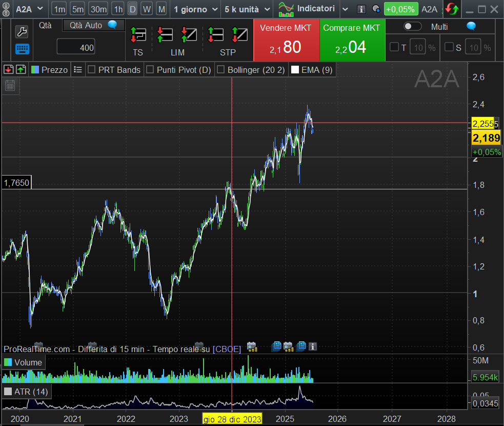Image resolution: width=504 pixels, height=426 pixels.
Task: Click the indicator list icon beside Prezzo
Action: click(78, 70)
